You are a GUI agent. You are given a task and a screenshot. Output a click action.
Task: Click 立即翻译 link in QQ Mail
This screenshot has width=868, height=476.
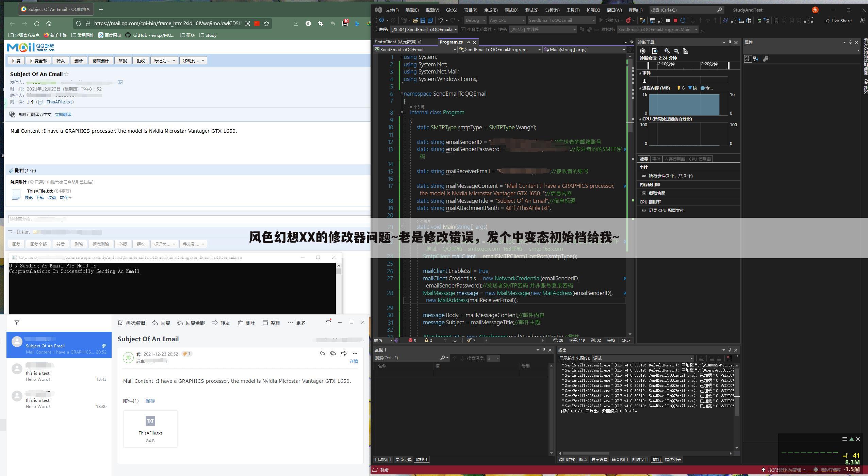coord(63,114)
